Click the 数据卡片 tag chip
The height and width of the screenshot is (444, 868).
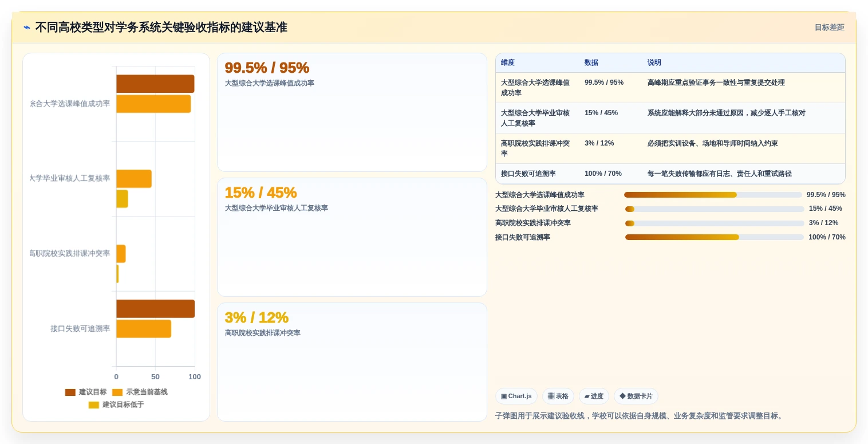click(636, 396)
